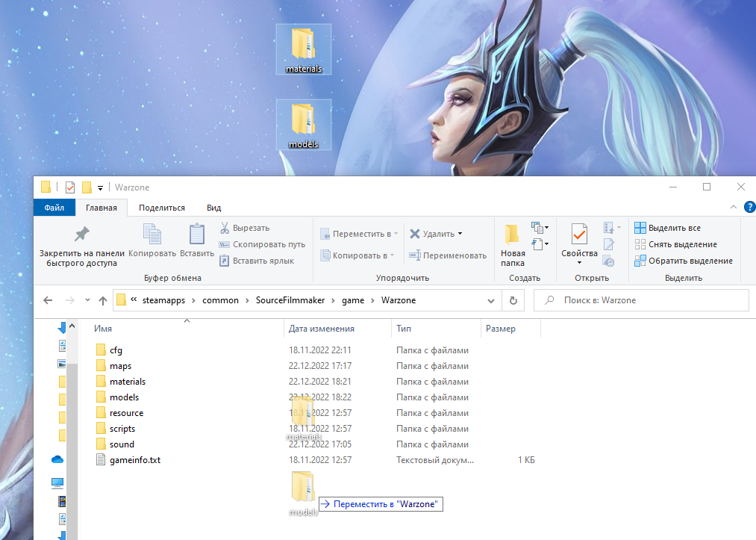The height and width of the screenshot is (540, 756).
Task: Click Выделить все (Select all)
Action: point(668,228)
